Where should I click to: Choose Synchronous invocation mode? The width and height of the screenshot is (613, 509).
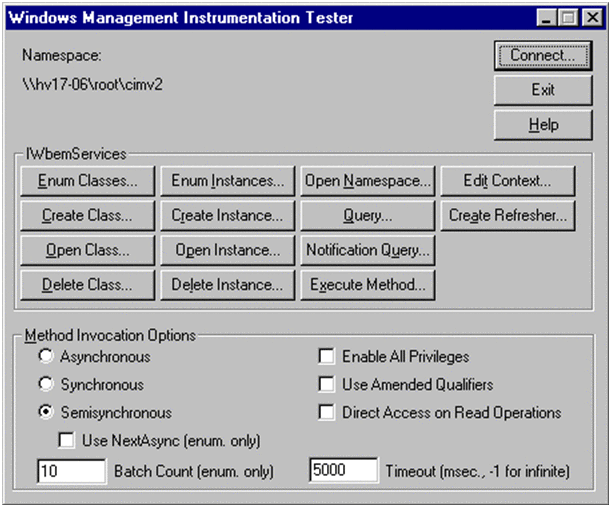click(x=44, y=384)
